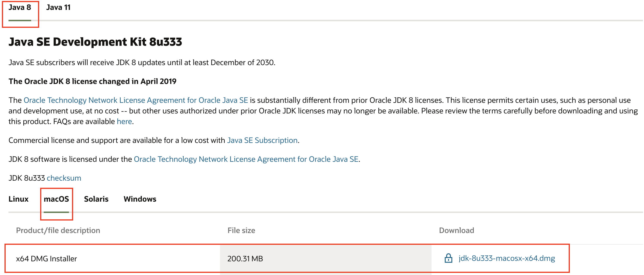Click the 200.31 MB file size cell
This screenshot has width=644, height=275.
[245, 258]
